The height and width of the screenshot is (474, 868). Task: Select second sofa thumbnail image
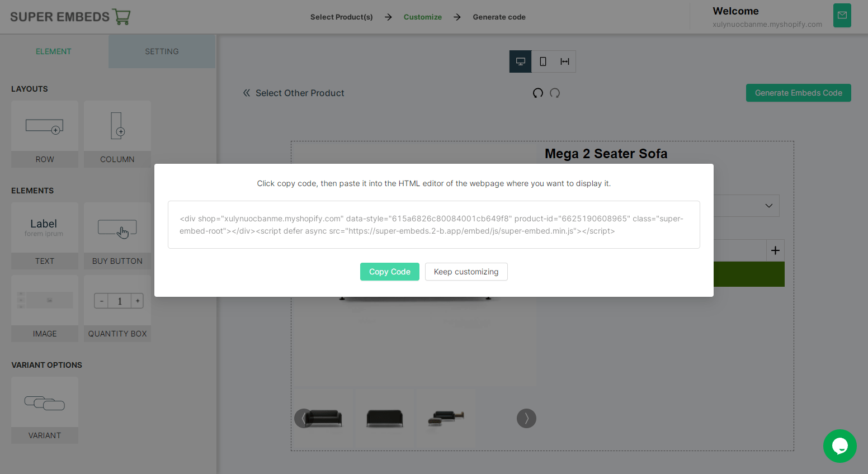pyautogui.click(x=385, y=418)
